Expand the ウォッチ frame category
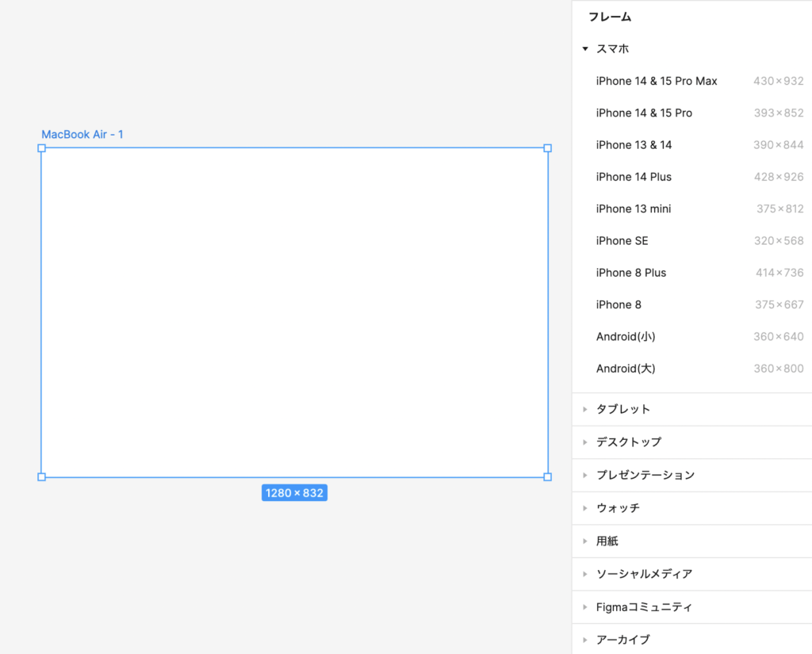 pyautogui.click(x=618, y=508)
